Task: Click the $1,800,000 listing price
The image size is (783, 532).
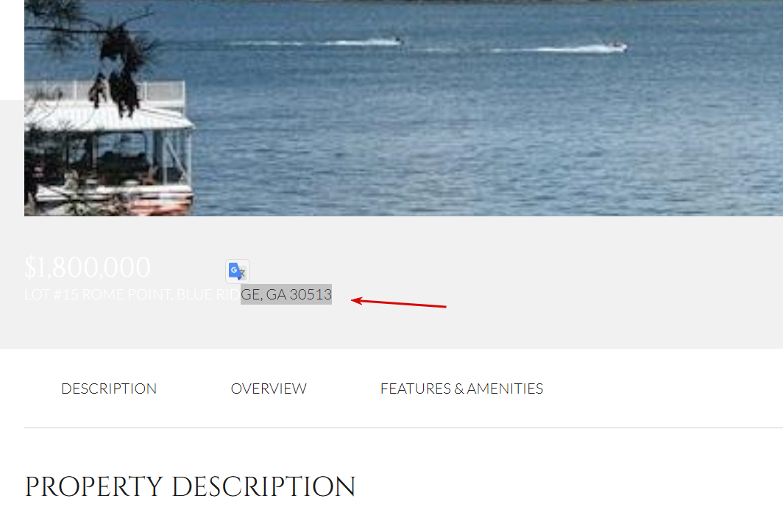Action: click(88, 267)
